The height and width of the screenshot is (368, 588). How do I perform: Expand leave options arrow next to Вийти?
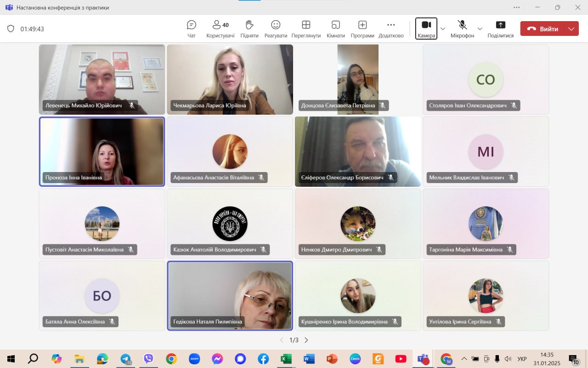tap(571, 29)
